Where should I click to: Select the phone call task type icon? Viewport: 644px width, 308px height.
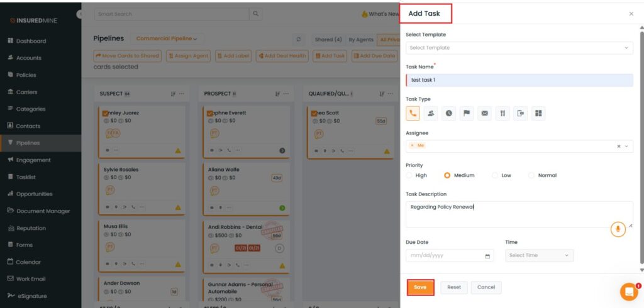[413, 113]
